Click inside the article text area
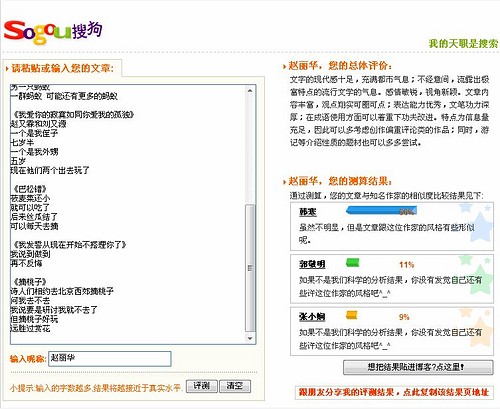Image resolution: width=500 pixels, height=409 pixels. click(x=128, y=214)
